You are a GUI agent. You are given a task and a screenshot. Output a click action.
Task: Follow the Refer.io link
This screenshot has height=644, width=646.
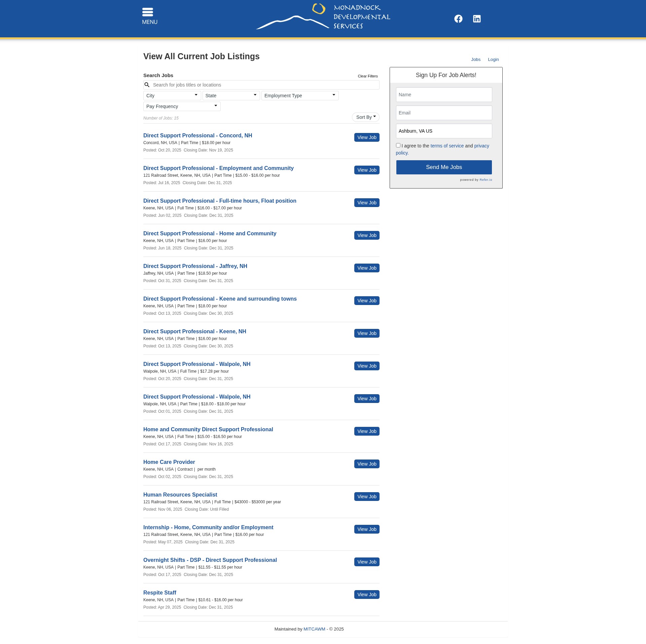[x=486, y=180]
